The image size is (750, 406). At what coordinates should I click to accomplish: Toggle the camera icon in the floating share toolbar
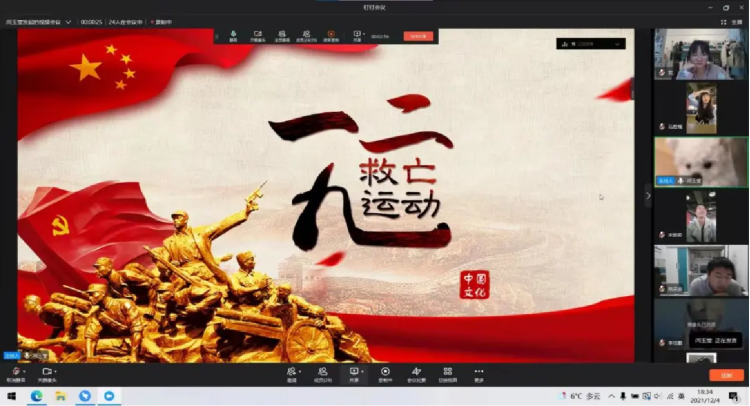point(258,34)
